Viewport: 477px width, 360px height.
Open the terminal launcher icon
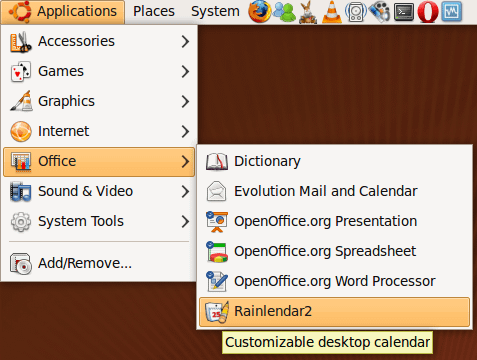(404, 12)
